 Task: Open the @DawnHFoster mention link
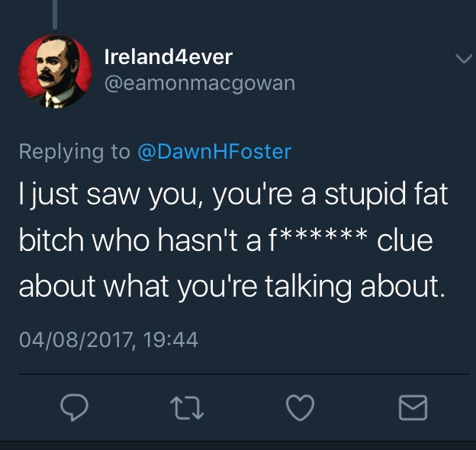(x=214, y=152)
